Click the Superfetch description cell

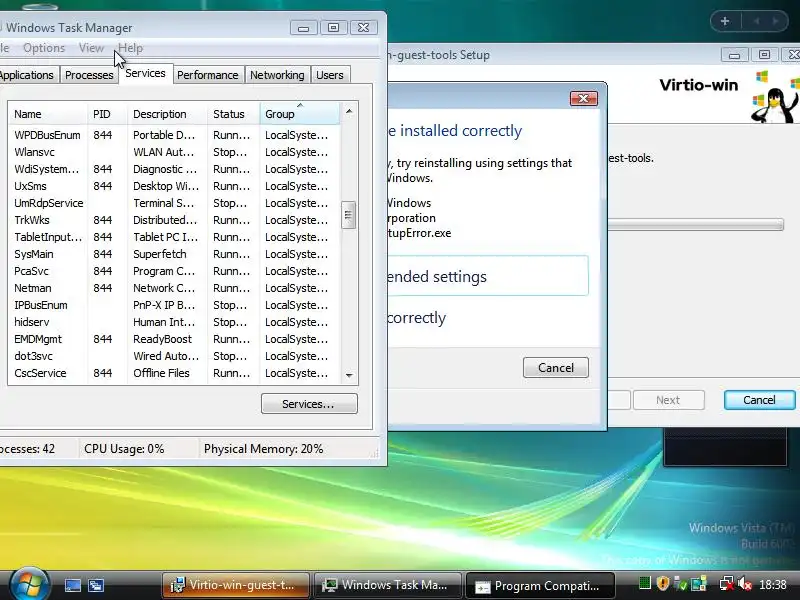coord(160,254)
